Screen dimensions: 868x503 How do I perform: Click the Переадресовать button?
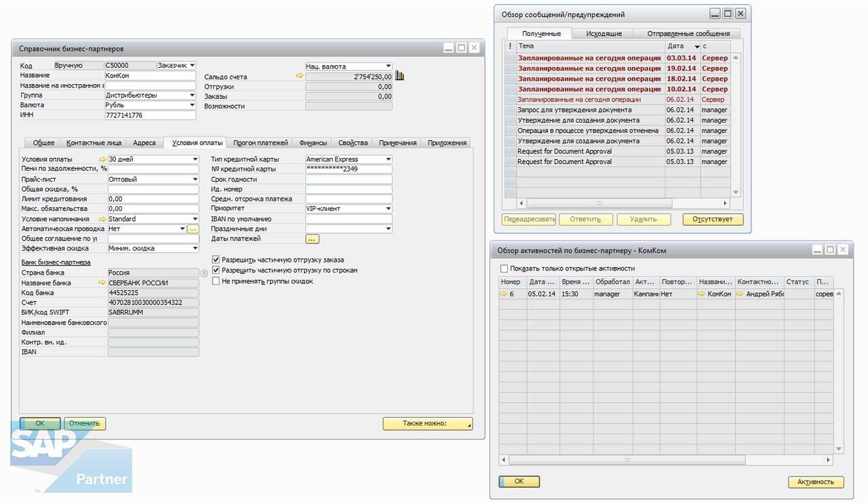pos(529,220)
